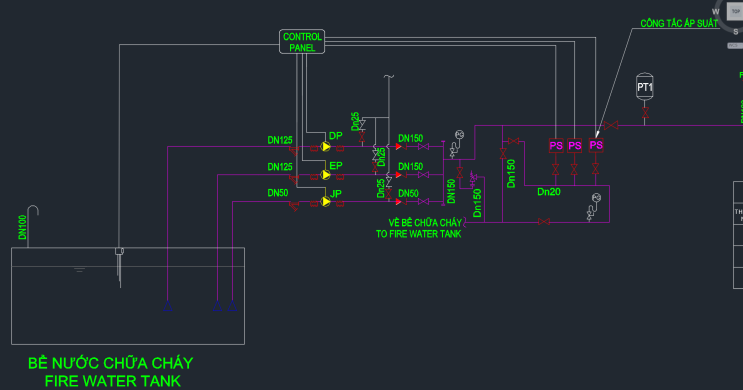Select the red check valve arrow on DP discharge

(399, 147)
